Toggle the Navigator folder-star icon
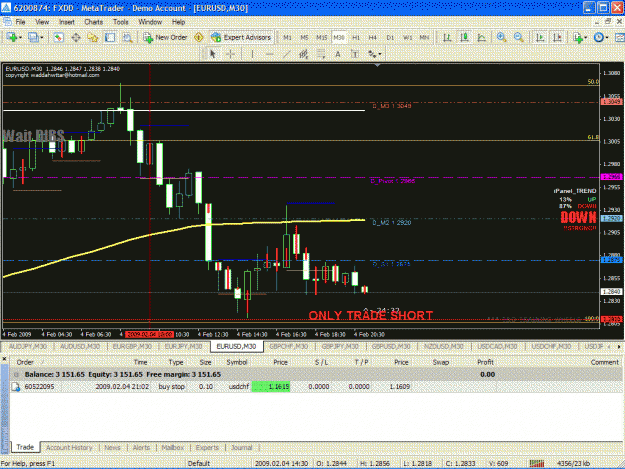The width and height of the screenshot is (625, 469). [x=93, y=37]
